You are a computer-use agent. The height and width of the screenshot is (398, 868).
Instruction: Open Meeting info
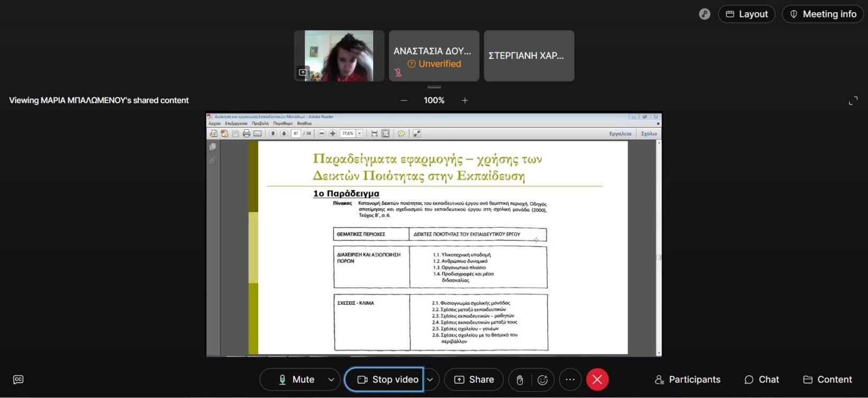coord(822,14)
